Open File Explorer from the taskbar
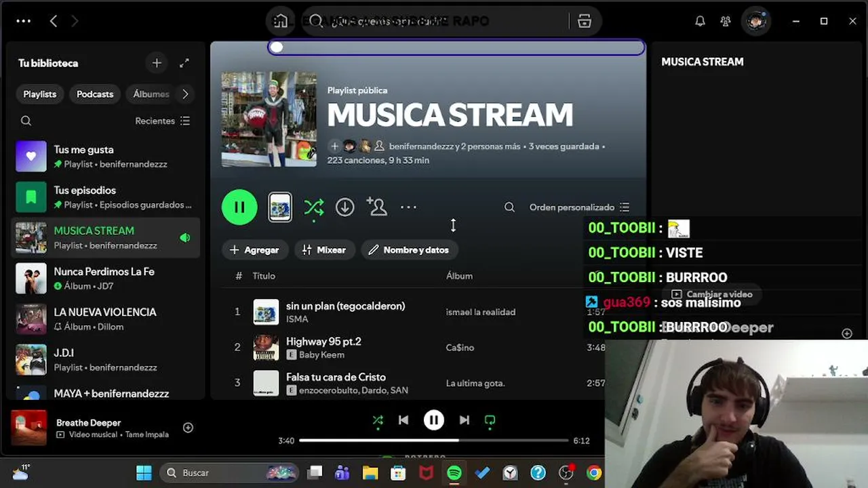The image size is (868, 488). pyautogui.click(x=370, y=473)
